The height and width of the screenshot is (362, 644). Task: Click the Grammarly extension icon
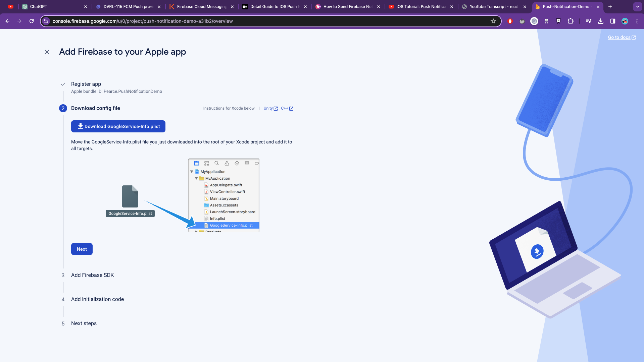coord(534,21)
